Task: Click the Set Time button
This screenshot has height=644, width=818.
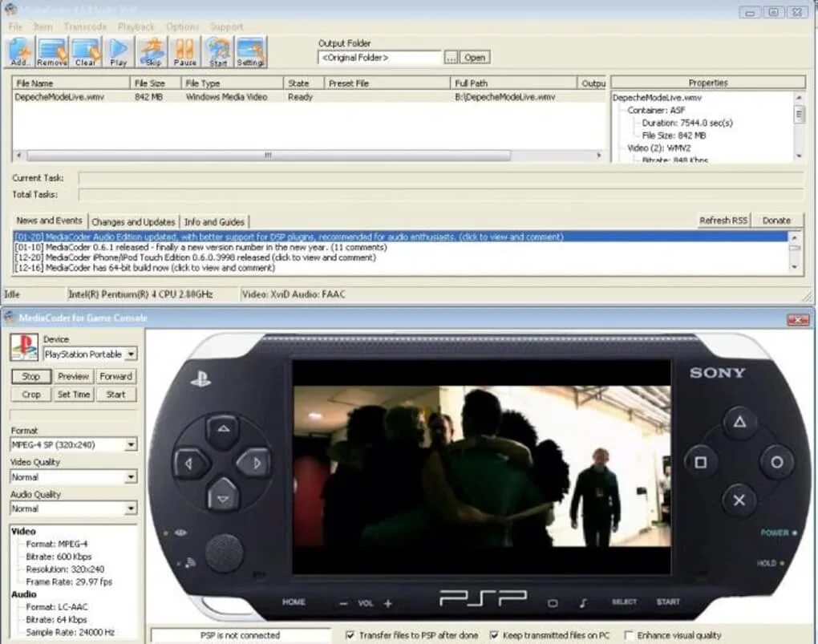Action: pos(74,395)
